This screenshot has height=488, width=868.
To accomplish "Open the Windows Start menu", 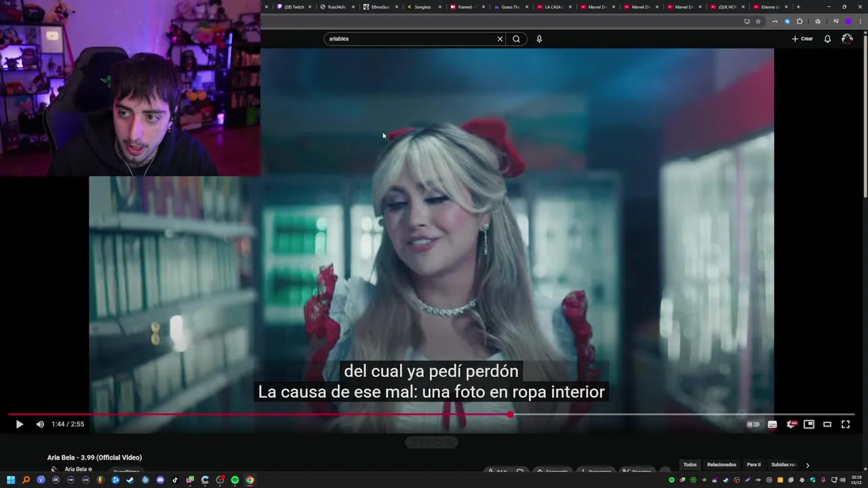I will coord(11,480).
